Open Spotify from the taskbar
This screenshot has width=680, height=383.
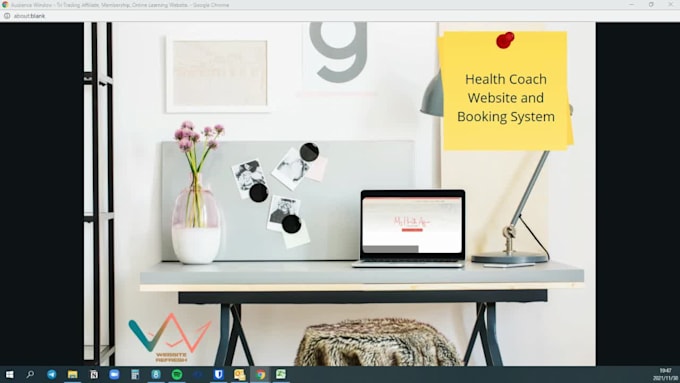[177, 374]
